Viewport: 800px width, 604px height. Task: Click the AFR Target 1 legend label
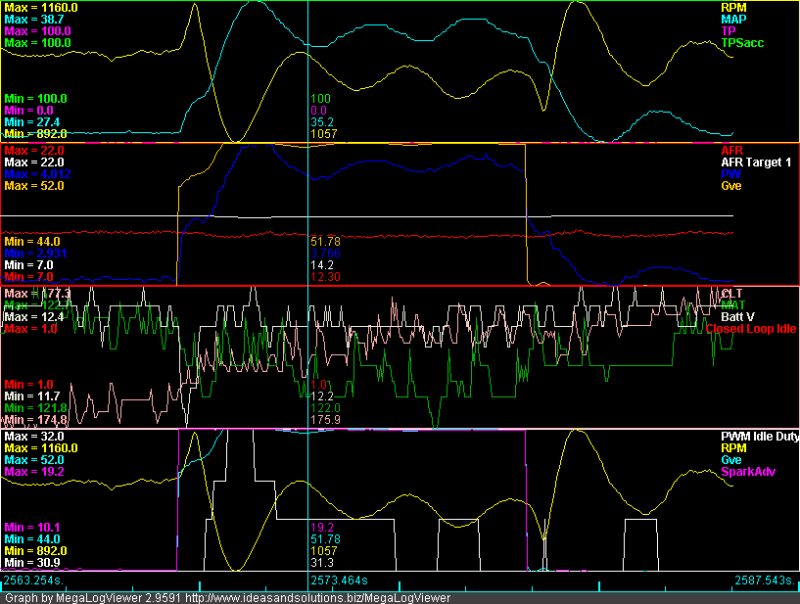[x=756, y=162]
